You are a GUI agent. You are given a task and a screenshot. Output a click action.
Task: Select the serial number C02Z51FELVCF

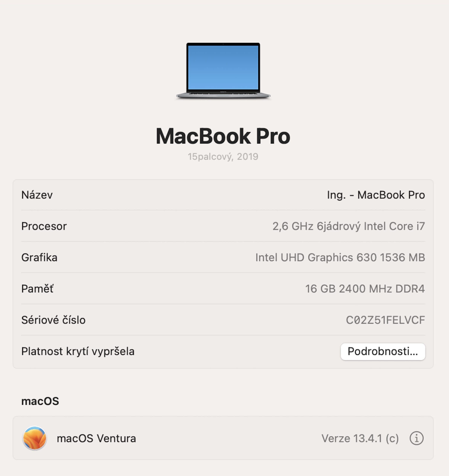385,320
